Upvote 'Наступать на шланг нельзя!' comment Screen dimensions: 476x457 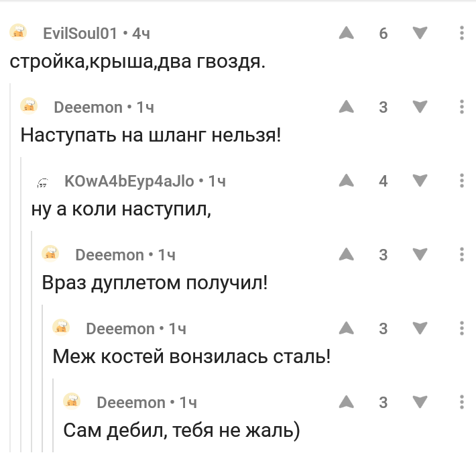coord(346,107)
